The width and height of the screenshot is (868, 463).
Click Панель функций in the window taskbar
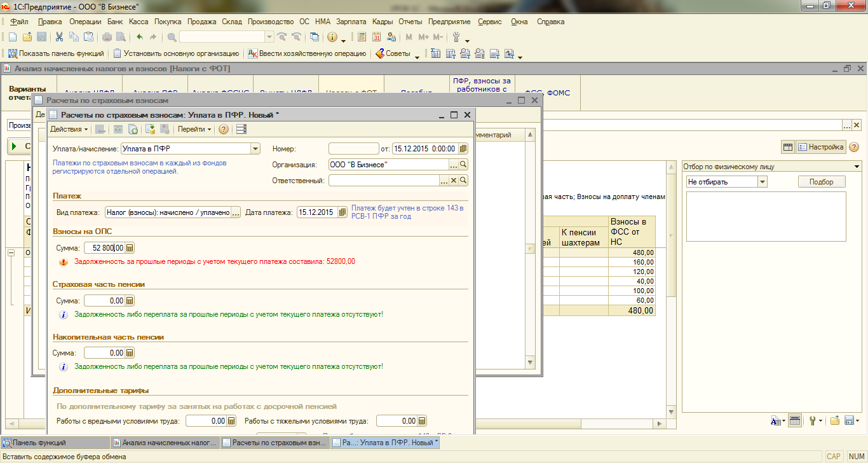55,443
